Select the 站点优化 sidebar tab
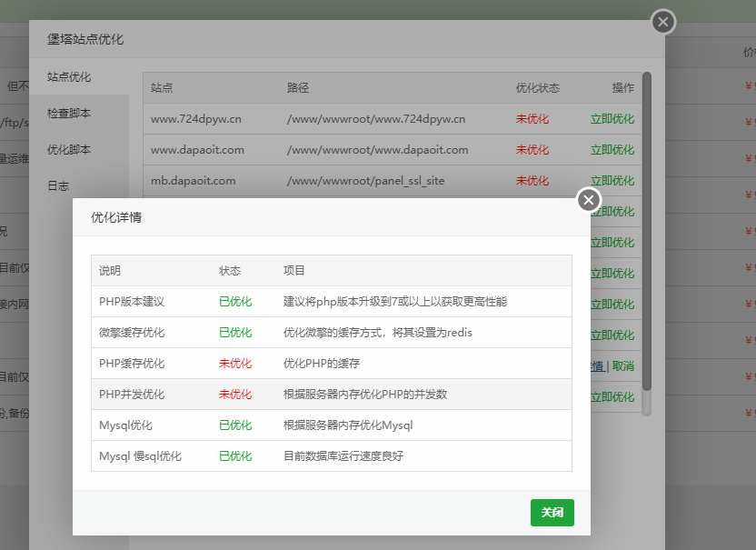 tap(68, 76)
